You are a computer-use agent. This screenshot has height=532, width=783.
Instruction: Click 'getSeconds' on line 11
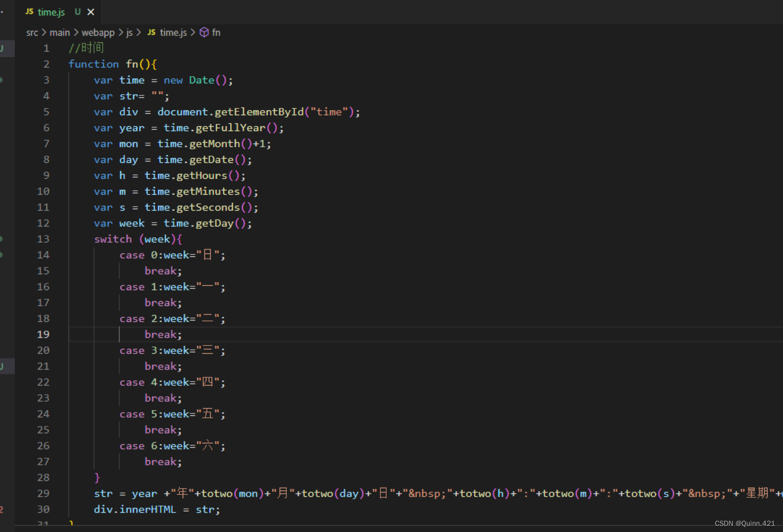pyautogui.click(x=208, y=207)
